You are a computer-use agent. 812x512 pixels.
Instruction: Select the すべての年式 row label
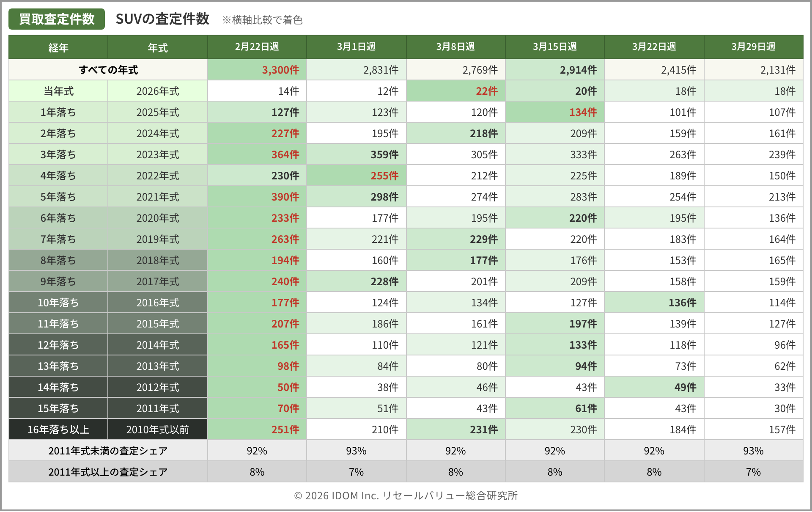(108, 70)
